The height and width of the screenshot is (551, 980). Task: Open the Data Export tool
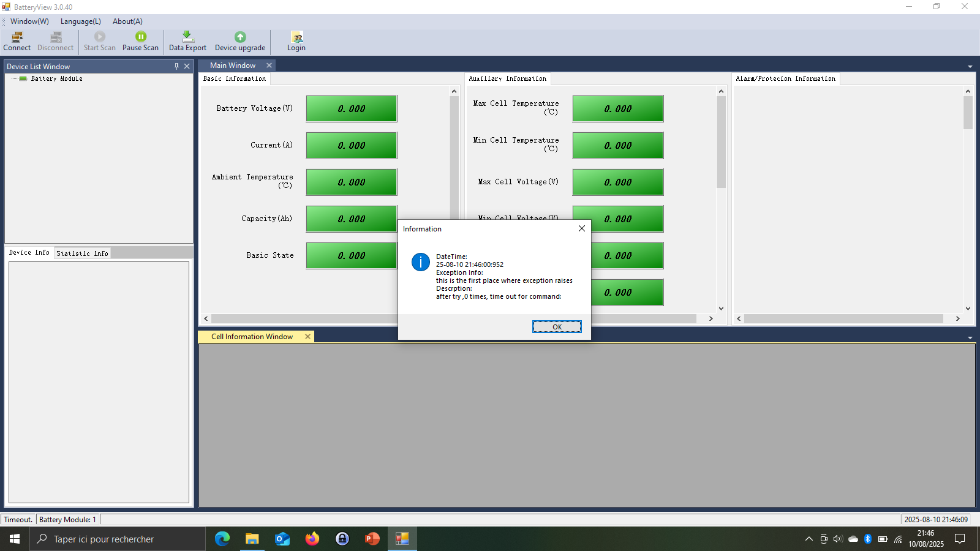[187, 41]
